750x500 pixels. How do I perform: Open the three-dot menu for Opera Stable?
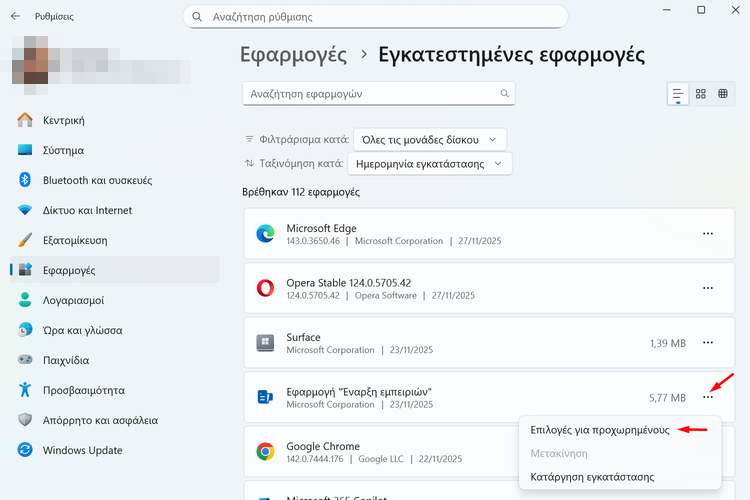click(708, 289)
